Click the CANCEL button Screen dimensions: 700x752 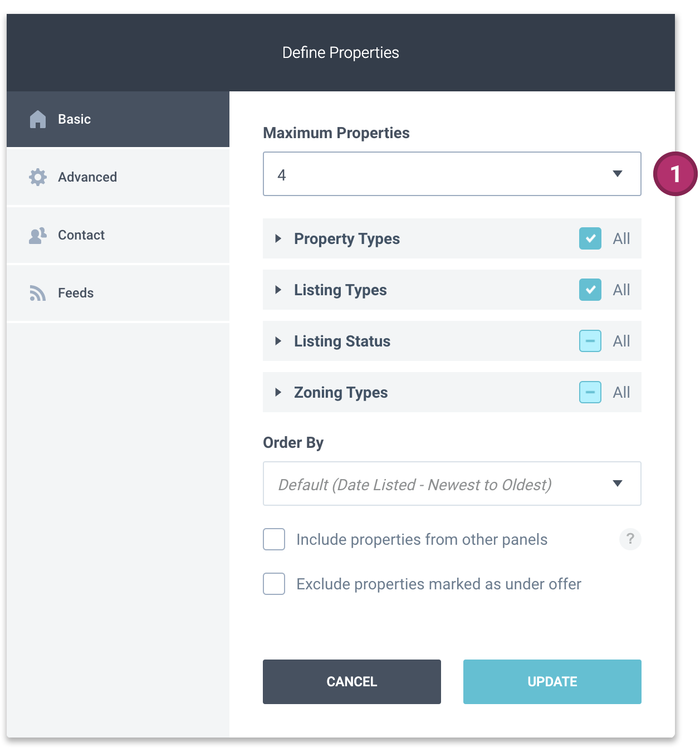pos(352,682)
